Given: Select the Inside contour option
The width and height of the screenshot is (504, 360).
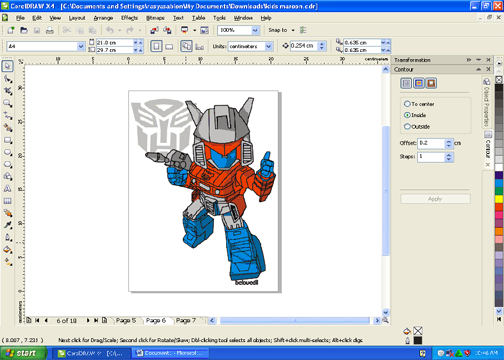Looking at the screenshot, I should [x=415, y=115].
